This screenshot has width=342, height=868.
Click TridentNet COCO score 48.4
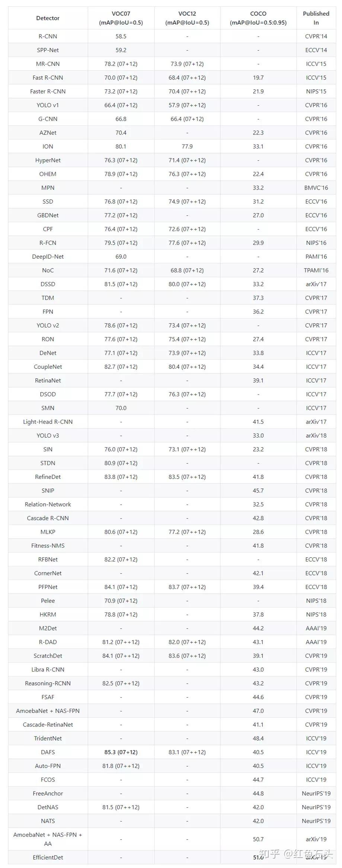click(258, 738)
